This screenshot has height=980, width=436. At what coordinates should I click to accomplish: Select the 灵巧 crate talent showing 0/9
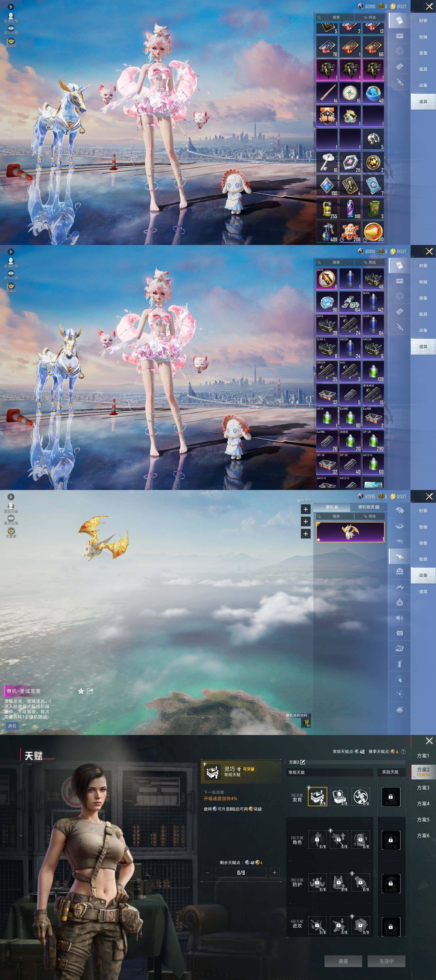point(317,796)
